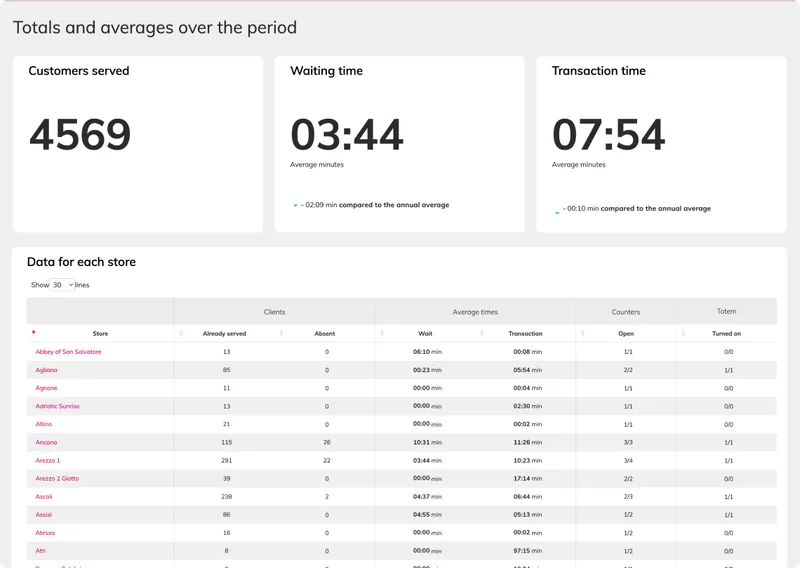Screen dimensions: 800x568
Task: Click the Totem column group header
Action: (x=727, y=311)
